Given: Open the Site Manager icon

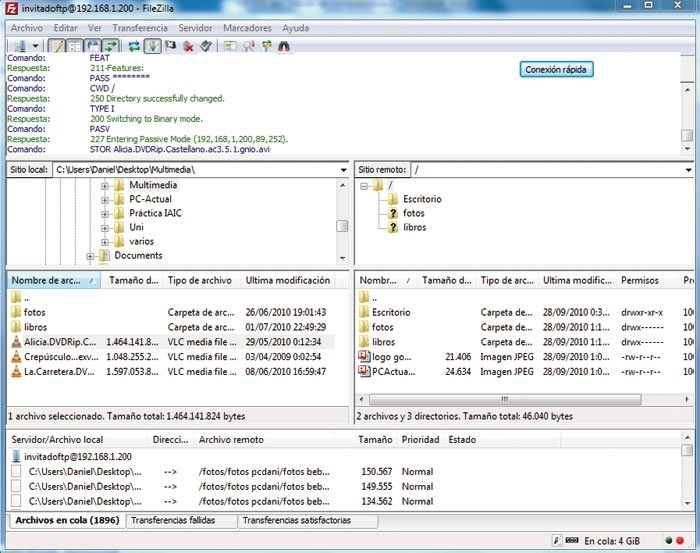Looking at the screenshot, I should [x=20, y=46].
